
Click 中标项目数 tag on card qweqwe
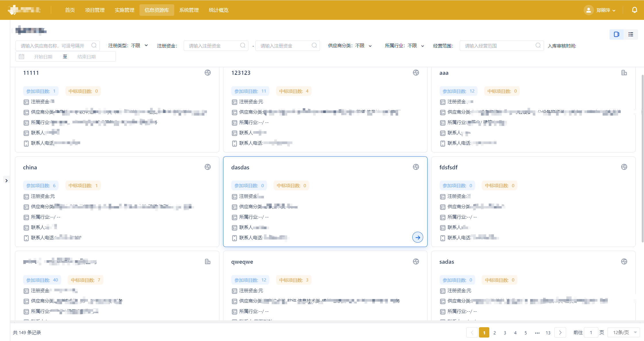point(294,280)
